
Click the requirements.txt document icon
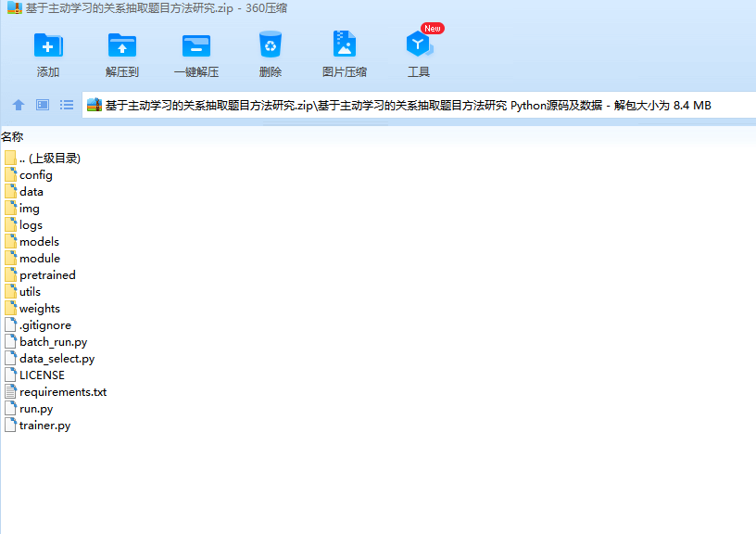coord(10,392)
